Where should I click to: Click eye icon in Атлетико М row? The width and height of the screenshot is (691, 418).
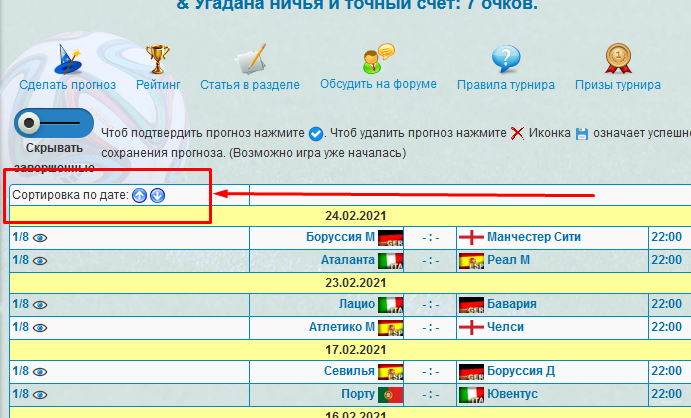pyautogui.click(x=40, y=328)
